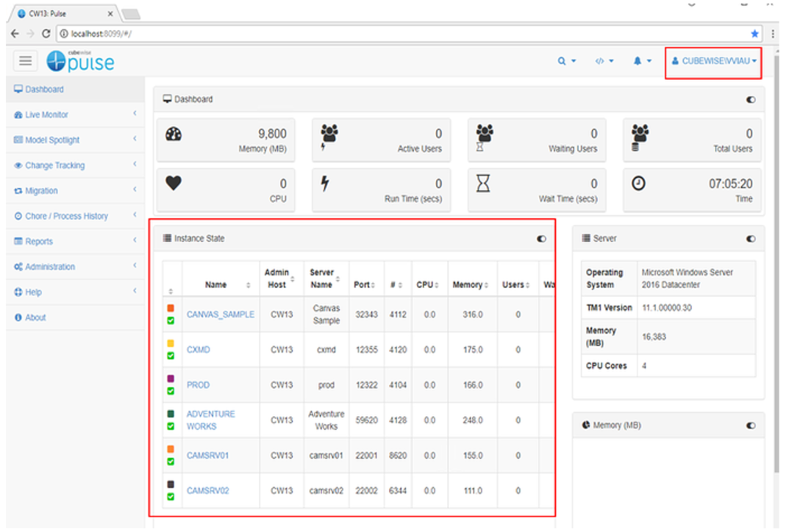Viewport: 789px width, 532px height.
Task: Bookmark page with the star icon
Action: coord(754,34)
